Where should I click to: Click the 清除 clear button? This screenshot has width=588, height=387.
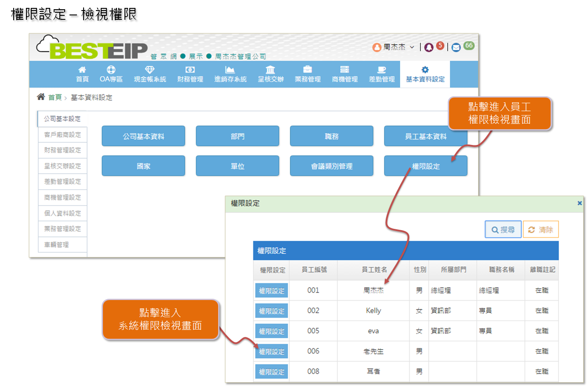pyautogui.click(x=541, y=229)
